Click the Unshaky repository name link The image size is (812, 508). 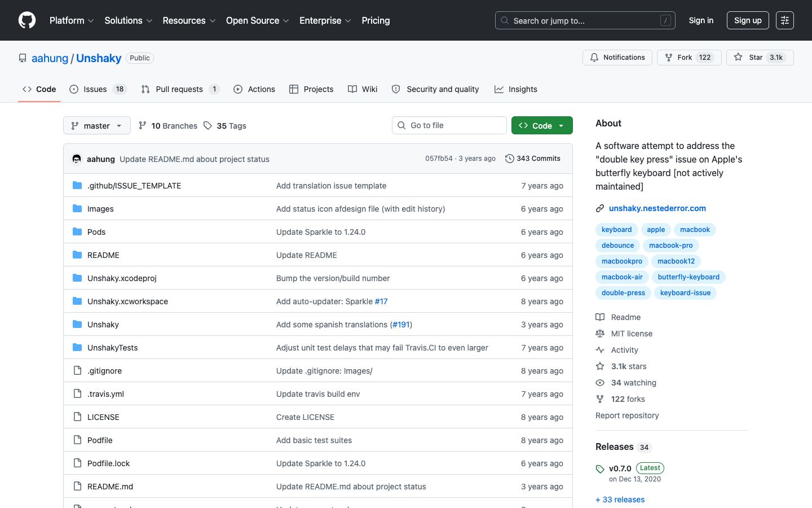coord(99,58)
